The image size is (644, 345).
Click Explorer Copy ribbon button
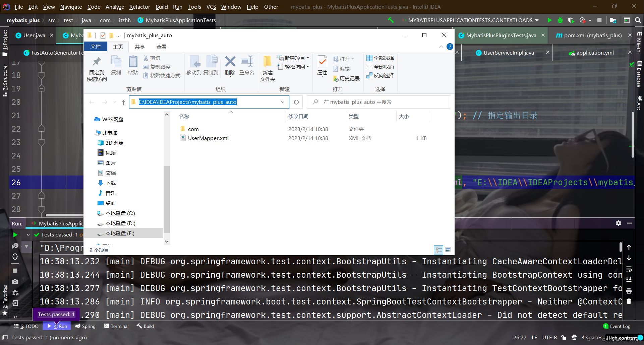(x=116, y=66)
